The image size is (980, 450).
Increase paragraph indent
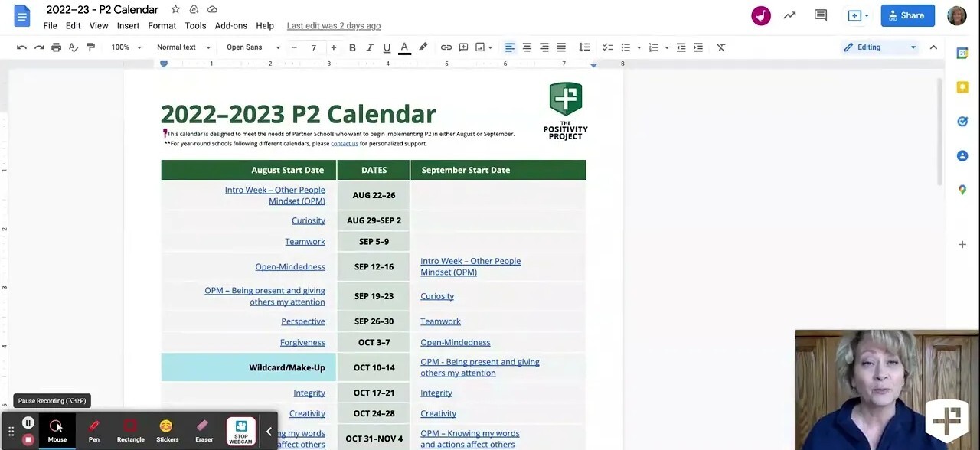698,47
